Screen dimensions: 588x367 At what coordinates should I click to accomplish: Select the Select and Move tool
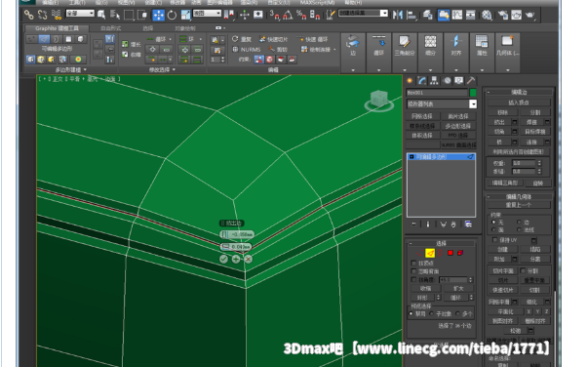(158, 15)
